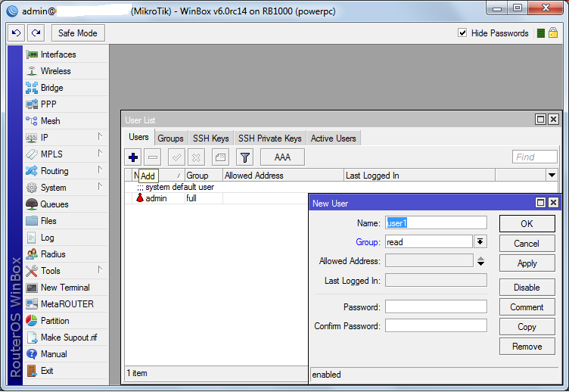
Task: Open the PPP section icon
Action: 32,104
